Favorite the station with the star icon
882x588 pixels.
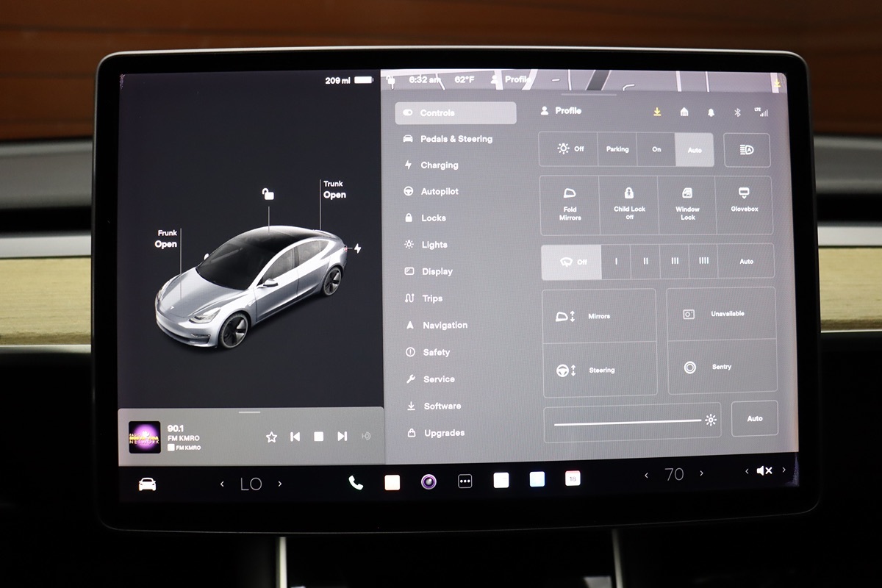(x=271, y=437)
